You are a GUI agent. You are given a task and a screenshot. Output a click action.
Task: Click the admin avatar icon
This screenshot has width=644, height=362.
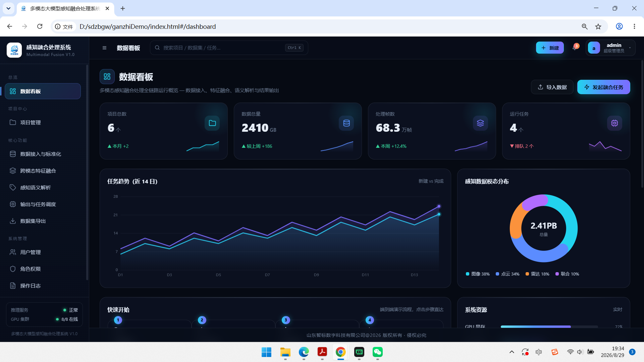click(594, 48)
